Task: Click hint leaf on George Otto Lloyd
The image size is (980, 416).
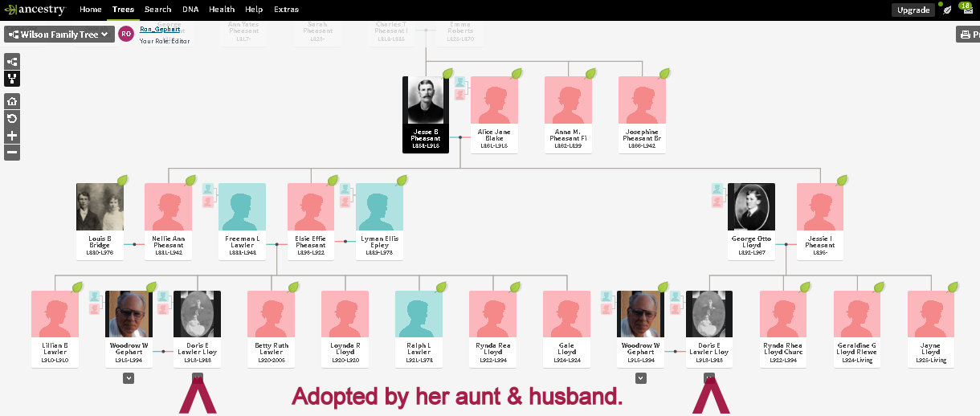Action: [x=773, y=181]
